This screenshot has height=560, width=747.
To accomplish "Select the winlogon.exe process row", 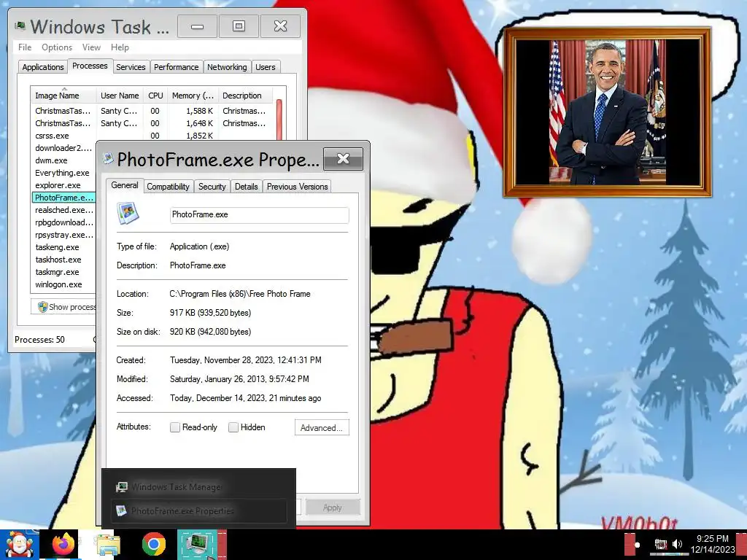I will click(x=64, y=284).
